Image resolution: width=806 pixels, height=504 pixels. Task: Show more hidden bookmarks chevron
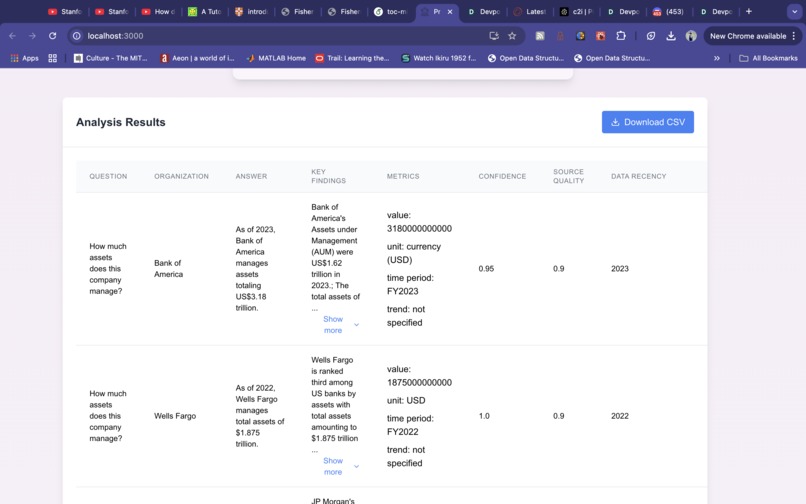717,58
